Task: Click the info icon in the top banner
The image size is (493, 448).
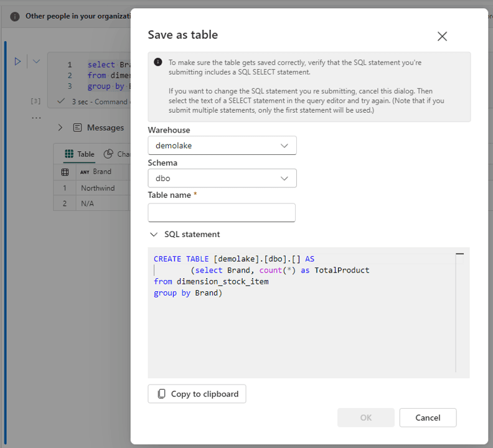Action: (x=15, y=16)
